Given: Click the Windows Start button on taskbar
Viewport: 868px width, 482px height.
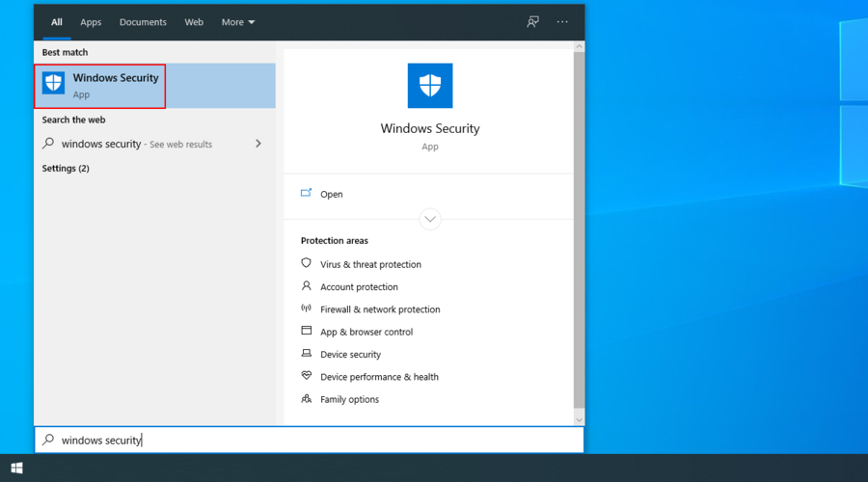Looking at the screenshot, I should pyautogui.click(x=16, y=469).
